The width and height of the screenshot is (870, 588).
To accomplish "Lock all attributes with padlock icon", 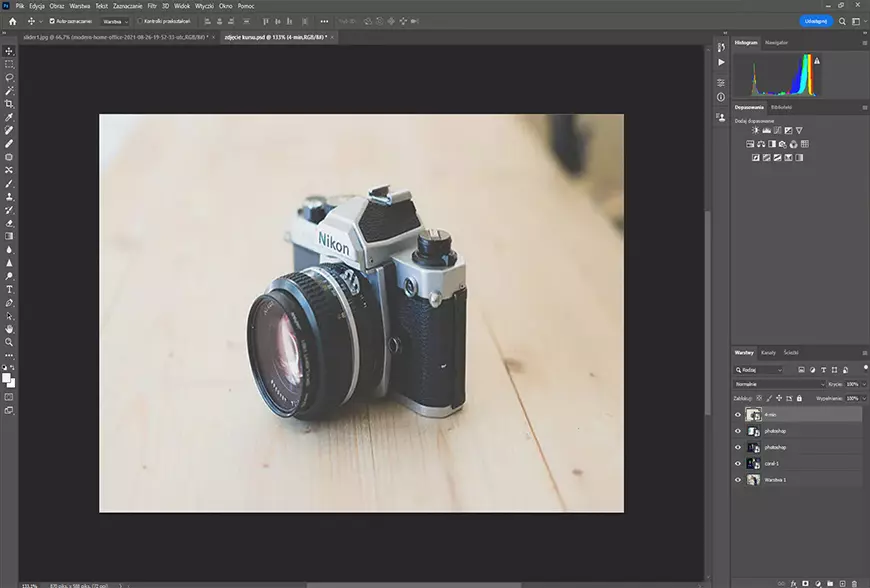I will coord(799,398).
